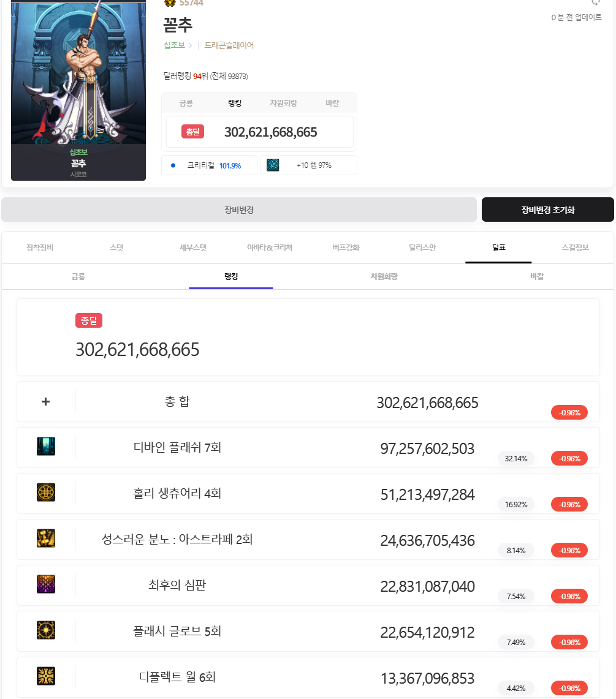
Task: Open the 십초보 adventure group link
Action: coord(174,45)
